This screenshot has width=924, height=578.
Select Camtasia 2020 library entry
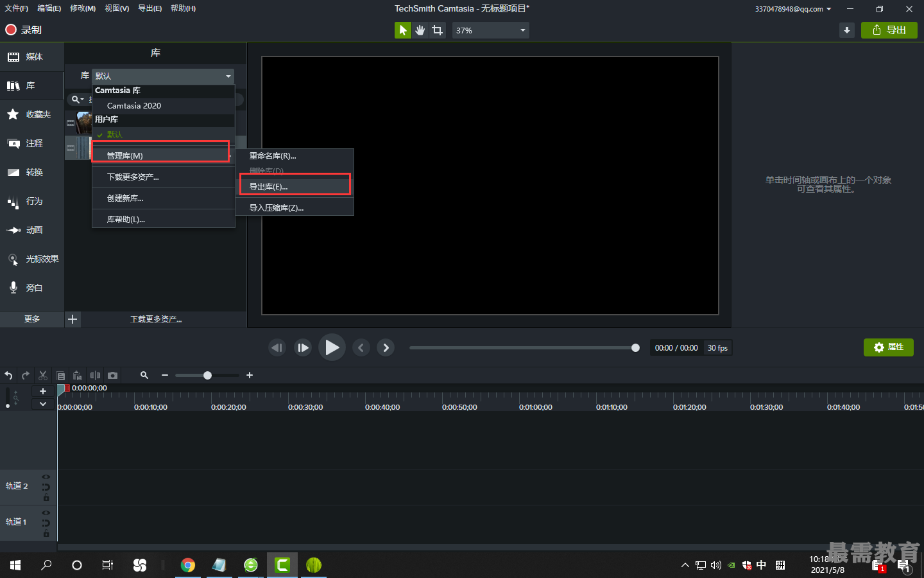pos(164,105)
